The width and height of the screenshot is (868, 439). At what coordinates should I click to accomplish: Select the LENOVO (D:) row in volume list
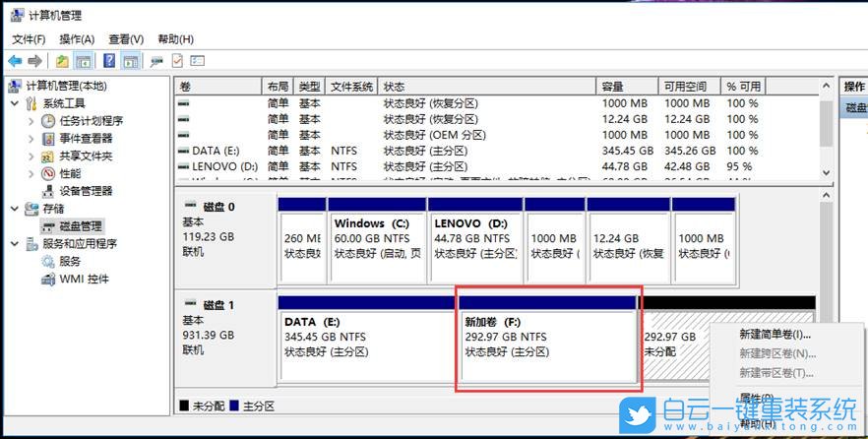tap(497, 166)
